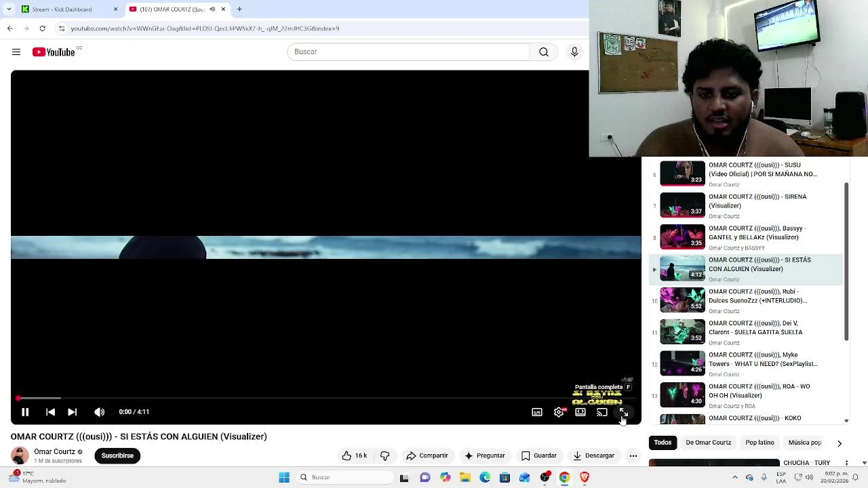Open the Omar Courtz channel avatar
Image resolution: width=868 pixels, height=488 pixels.
coord(20,455)
